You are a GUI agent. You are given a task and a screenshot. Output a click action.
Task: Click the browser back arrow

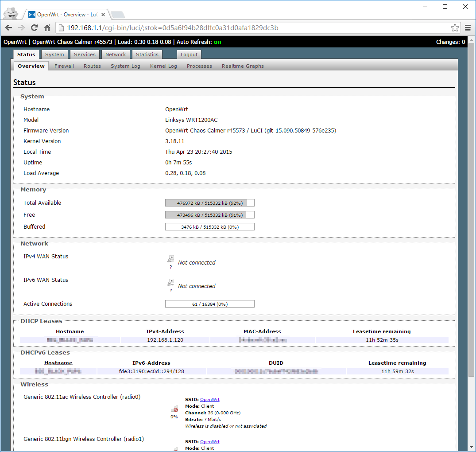(x=8, y=28)
